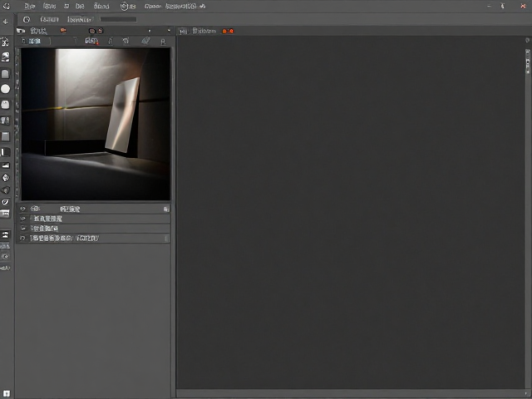Select the transform tool atop left toolbar
Image resolution: width=532 pixels, height=399 pixels.
[6, 42]
